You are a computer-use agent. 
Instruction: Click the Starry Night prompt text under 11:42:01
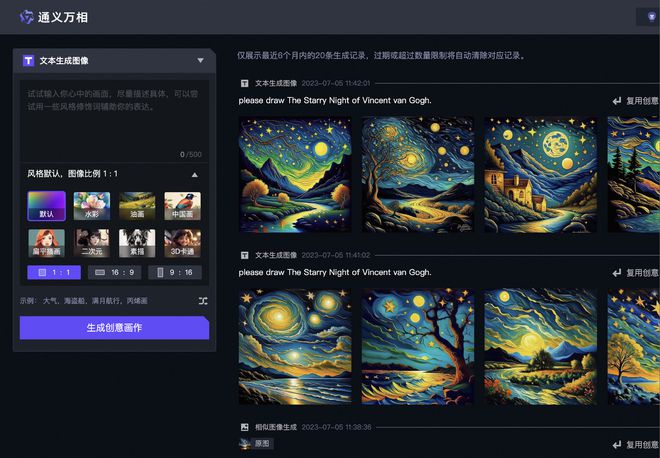335,101
